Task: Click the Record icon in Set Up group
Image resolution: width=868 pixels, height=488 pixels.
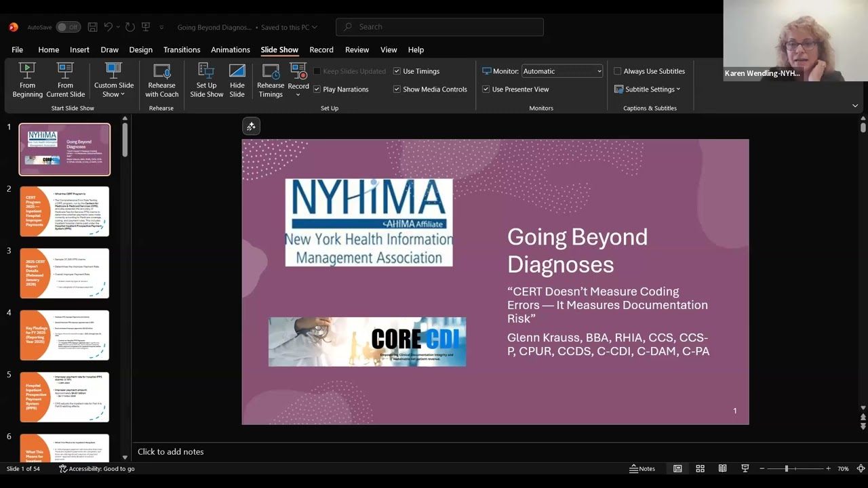Action: [x=298, y=70]
